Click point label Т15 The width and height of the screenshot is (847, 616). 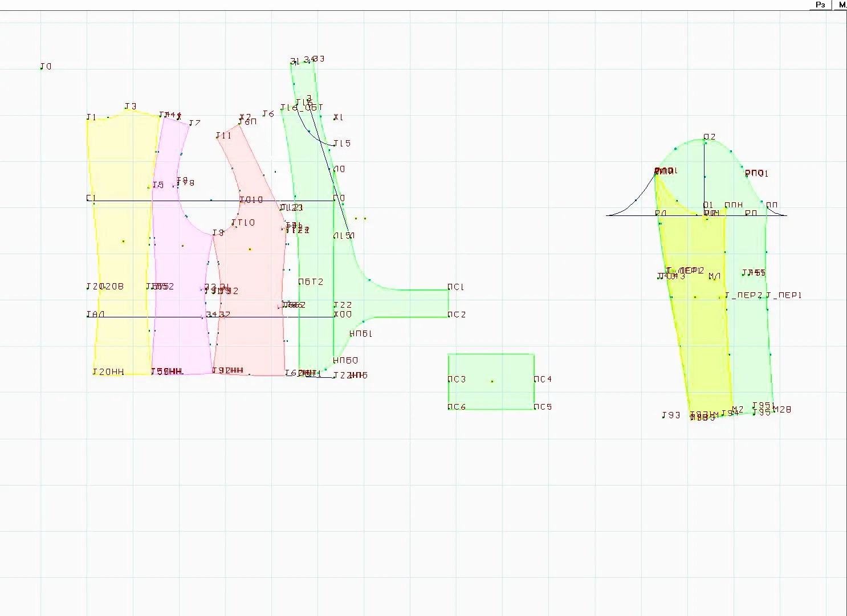coord(342,144)
